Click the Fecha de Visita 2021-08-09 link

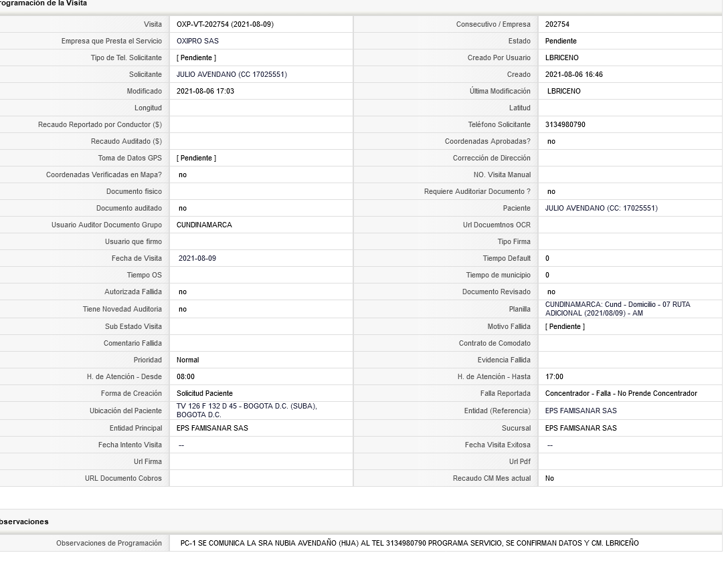tap(197, 258)
